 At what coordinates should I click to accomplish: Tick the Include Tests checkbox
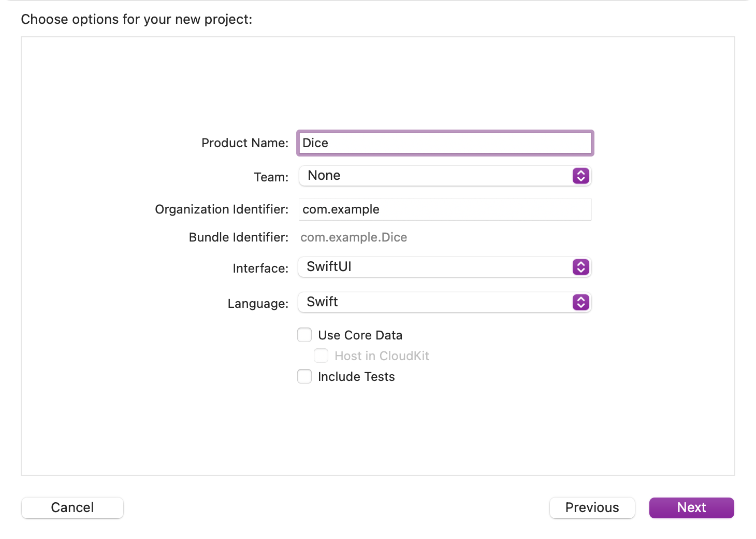click(x=304, y=376)
